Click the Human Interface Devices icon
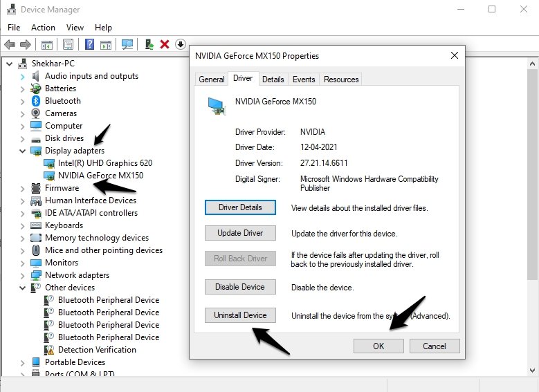Screen dimensions: 539x392 (36, 200)
